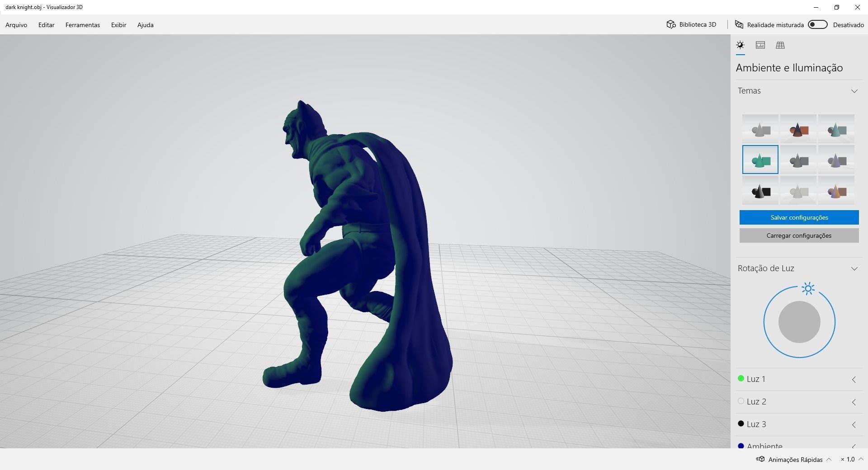Click the Carregar configurações button
Image resolution: width=868 pixels, height=470 pixels.
[x=799, y=235]
